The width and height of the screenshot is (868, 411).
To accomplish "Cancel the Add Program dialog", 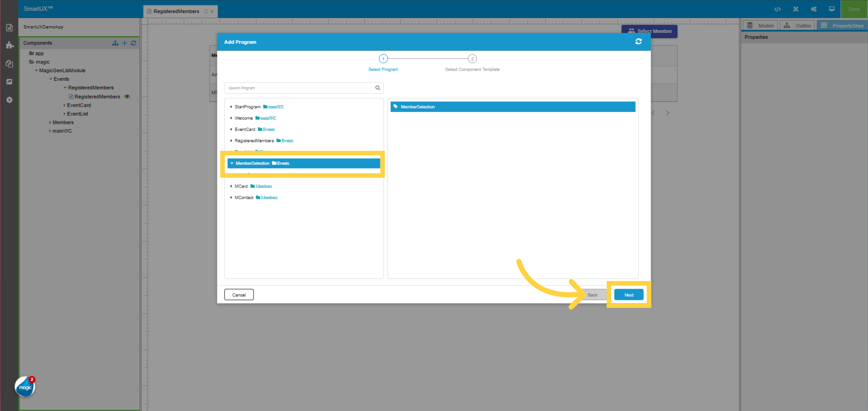I will [x=239, y=294].
